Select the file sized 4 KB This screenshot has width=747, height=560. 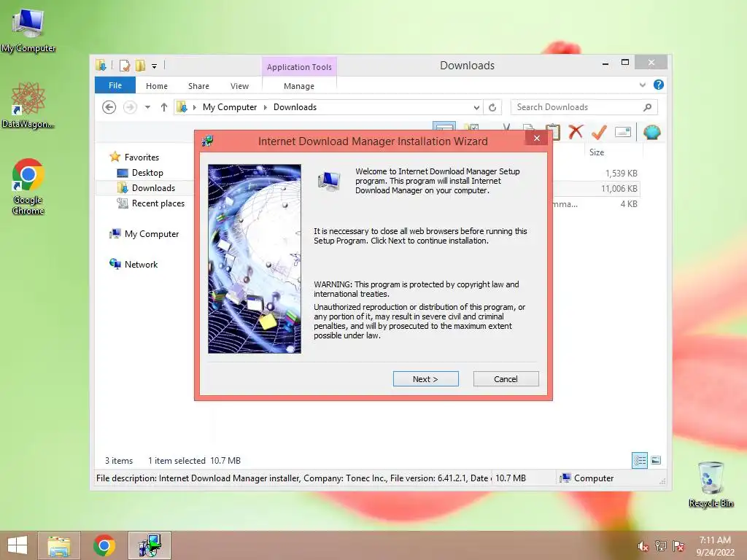click(628, 204)
